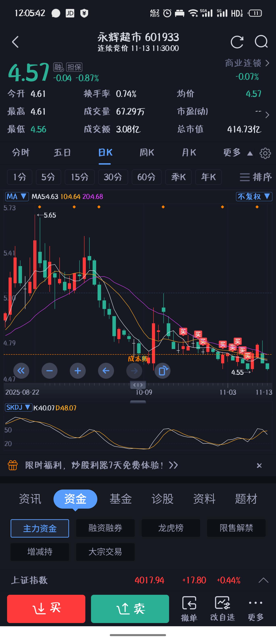The image size is (276, 644).
Task: Open 撤单 cancel order icon
Action: coord(189,609)
